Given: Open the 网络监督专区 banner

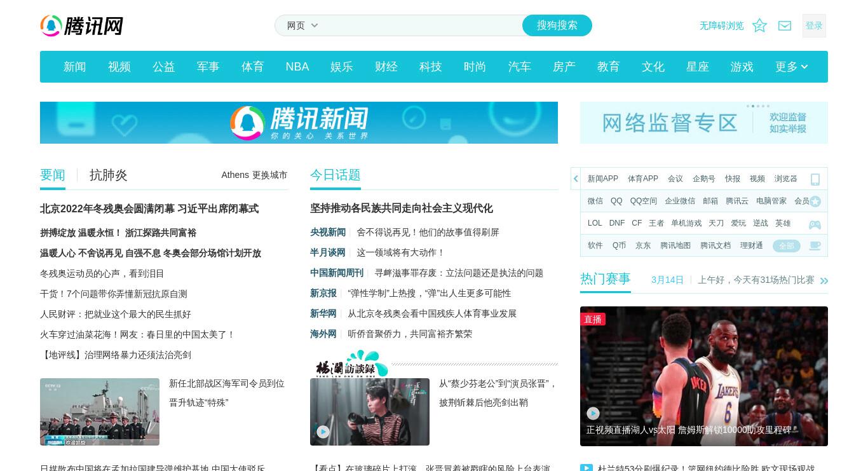Looking at the screenshot, I should tap(704, 123).
